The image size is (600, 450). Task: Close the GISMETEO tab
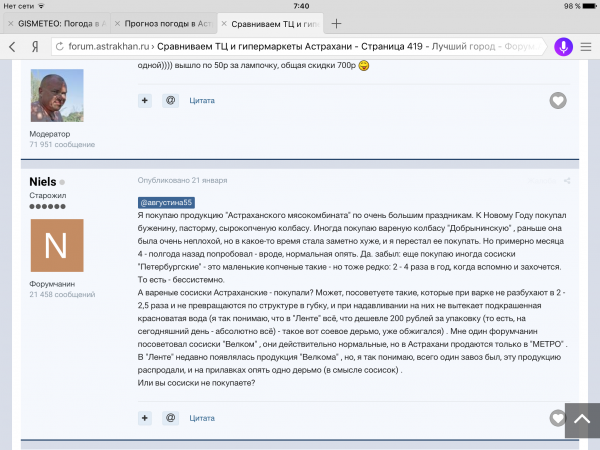[x=11, y=24]
